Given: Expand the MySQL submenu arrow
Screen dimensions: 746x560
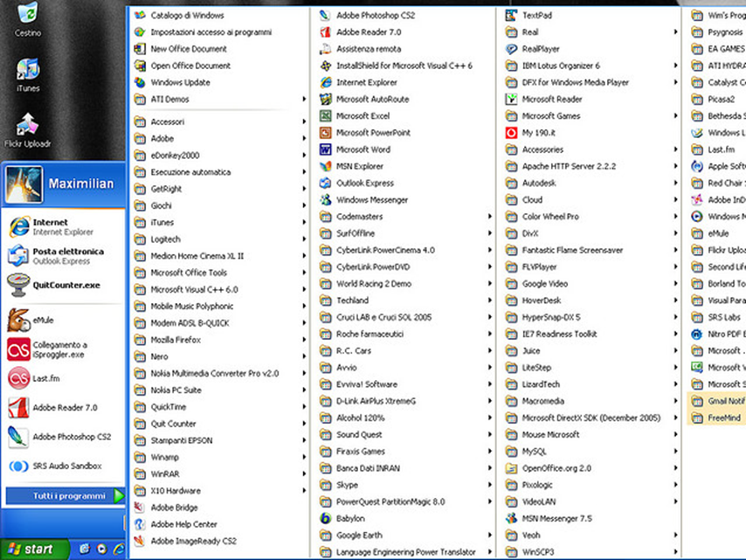Looking at the screenshot, I should click(675, 452).
